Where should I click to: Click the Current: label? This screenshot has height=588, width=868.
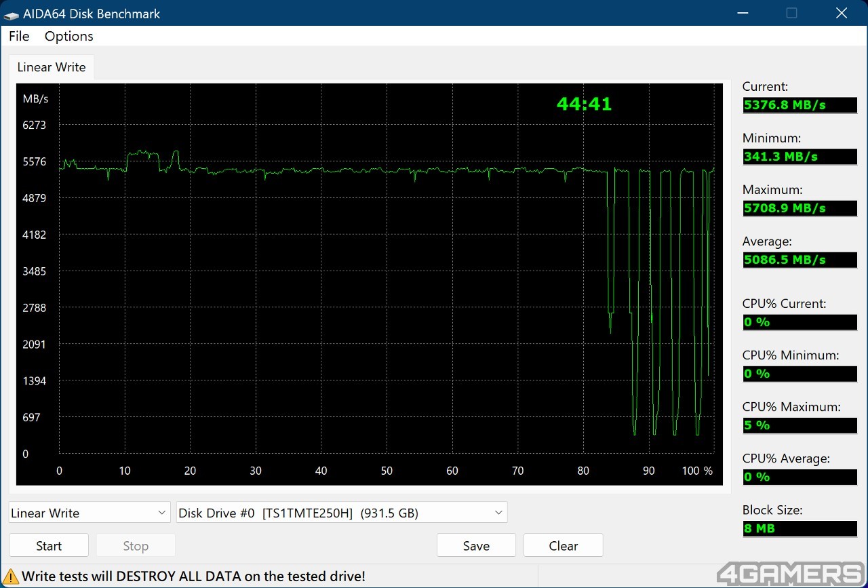[765, 87]
